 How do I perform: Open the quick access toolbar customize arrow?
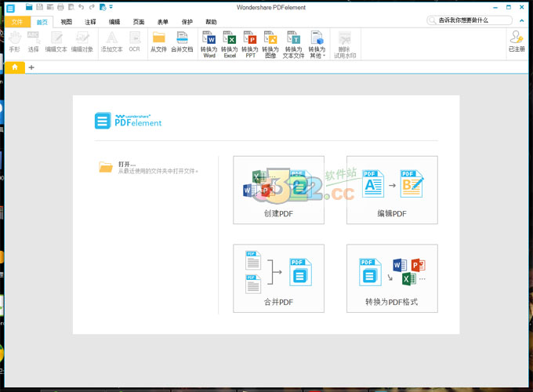(111, 7)
